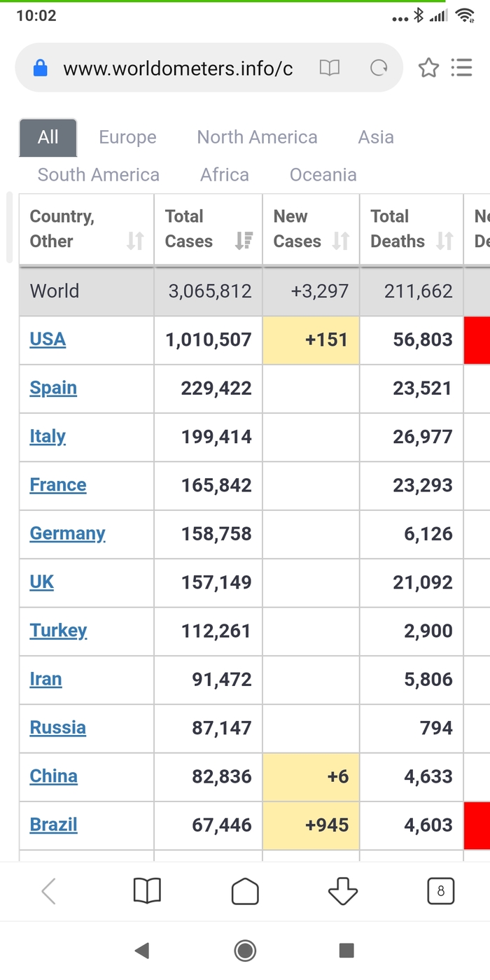Screen dimensions: 490x980
Task: Open bookmarks from the bottom book icon
Action: [x=147, y=891]
